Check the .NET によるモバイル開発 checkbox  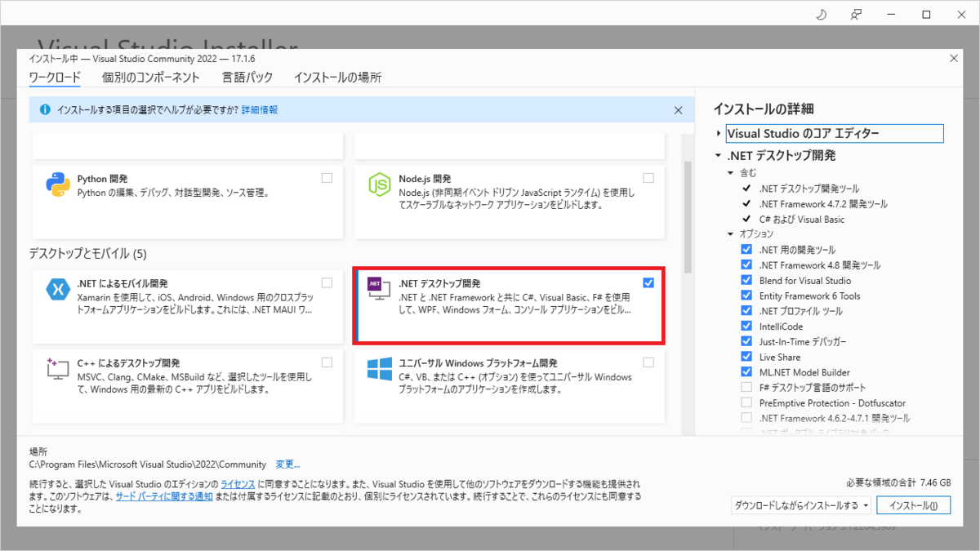(327, 282)
